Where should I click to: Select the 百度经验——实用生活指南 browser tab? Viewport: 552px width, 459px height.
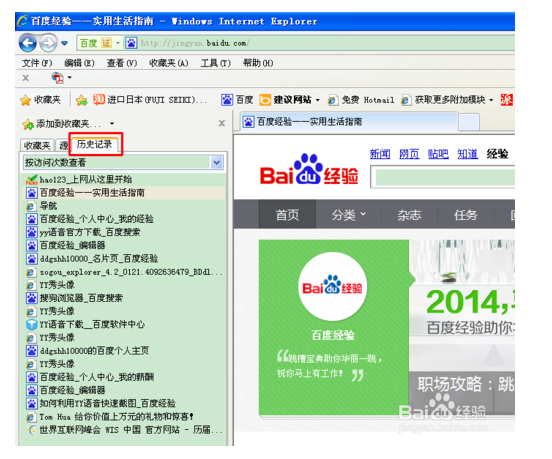349,122
